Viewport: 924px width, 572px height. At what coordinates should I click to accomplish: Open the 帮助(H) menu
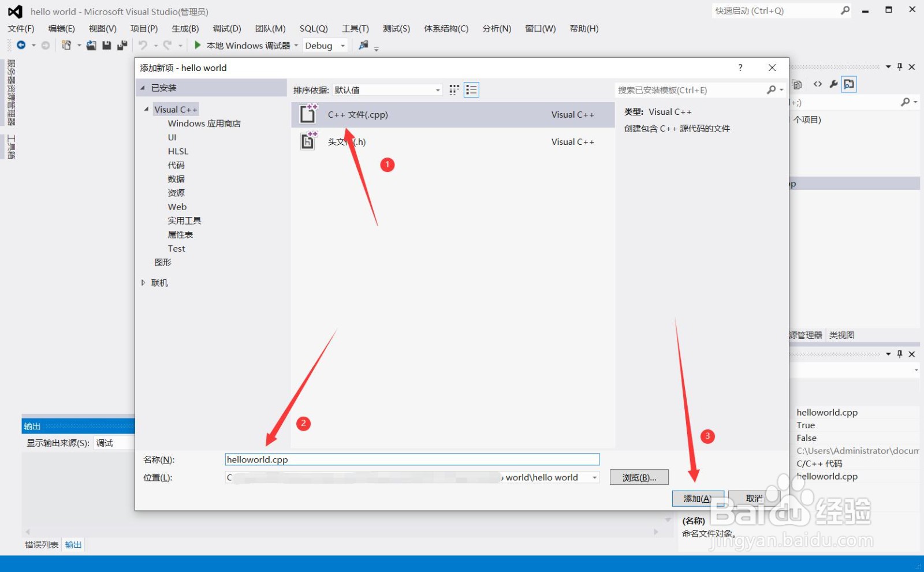click(584, 28)
